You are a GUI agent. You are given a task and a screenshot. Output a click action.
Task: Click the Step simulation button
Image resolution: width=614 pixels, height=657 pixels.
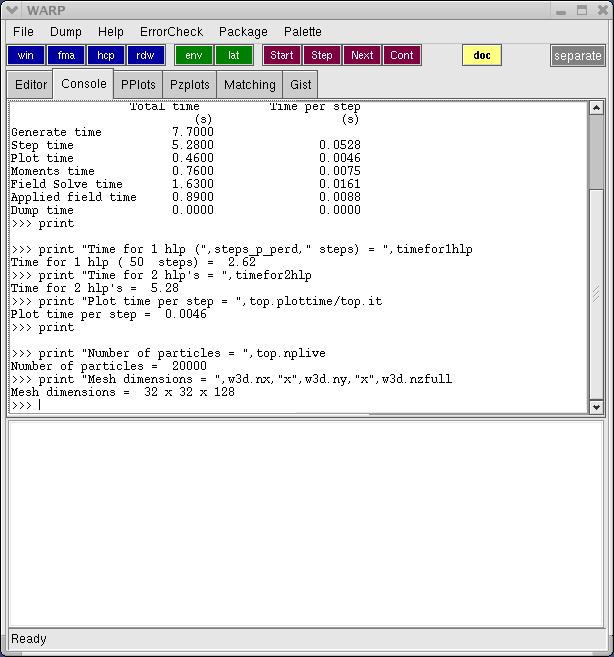[321, 55]
